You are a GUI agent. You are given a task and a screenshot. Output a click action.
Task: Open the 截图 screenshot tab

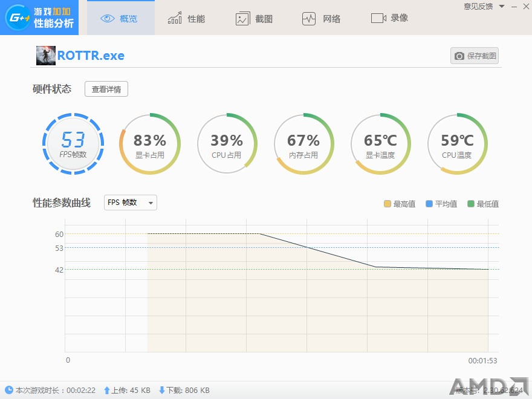click(x=254, y=19)
